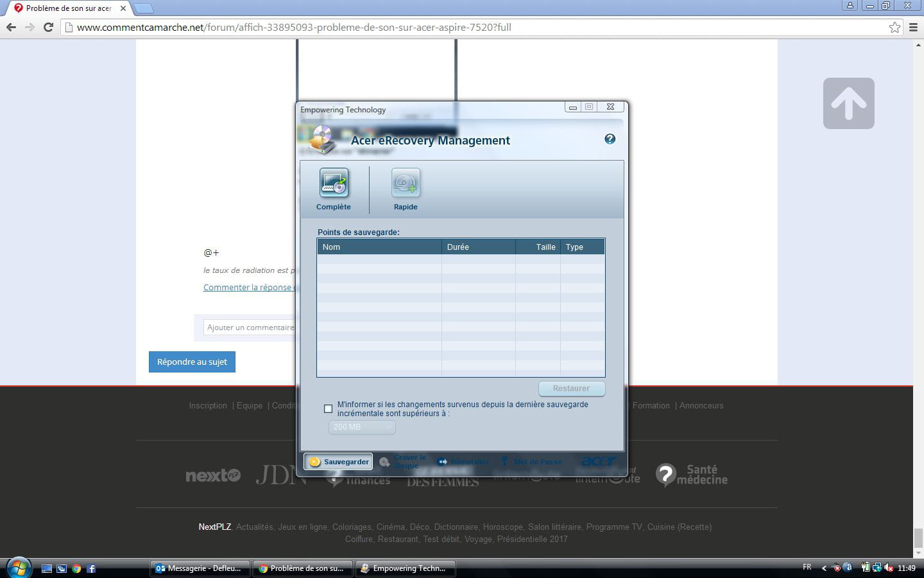Go back in Chrome

pyautogui.click(x=11, y=27)
